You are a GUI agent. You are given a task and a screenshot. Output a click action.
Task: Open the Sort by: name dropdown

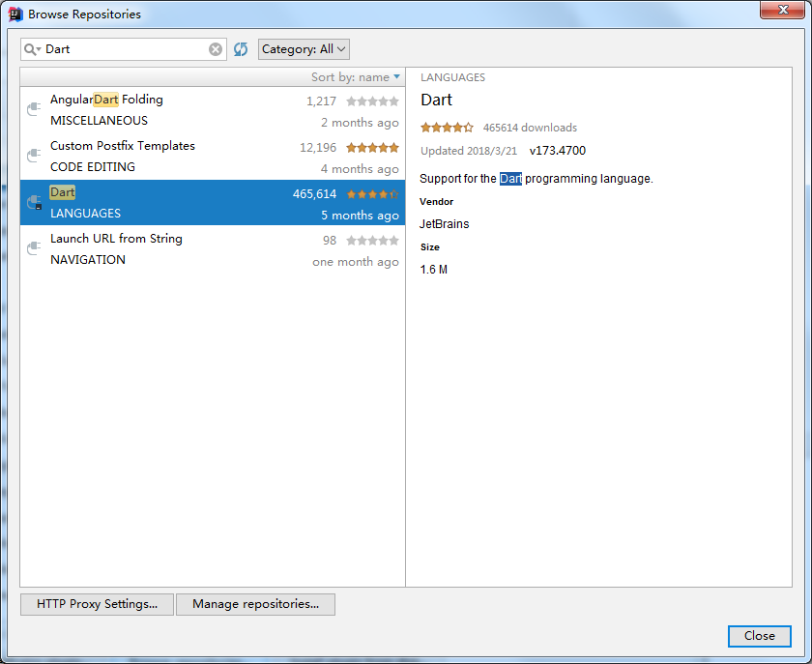[x=356, y=77]
